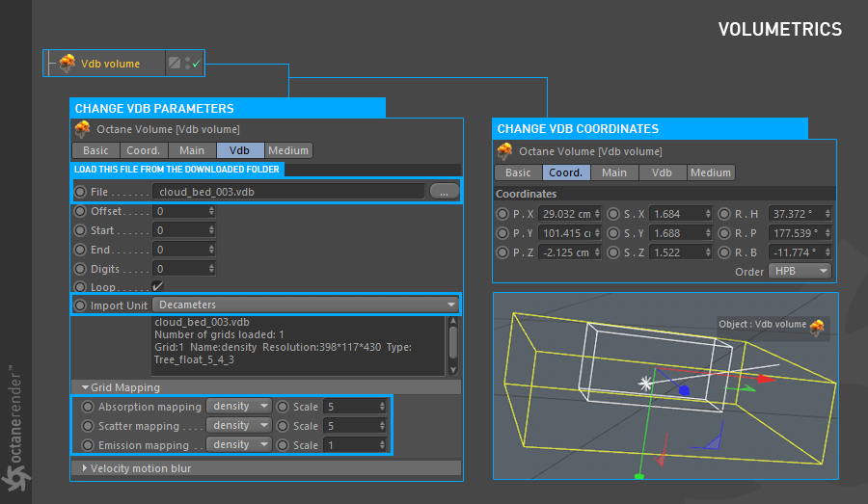Click the blue Z-axis handle in viewport

point(684,390)
